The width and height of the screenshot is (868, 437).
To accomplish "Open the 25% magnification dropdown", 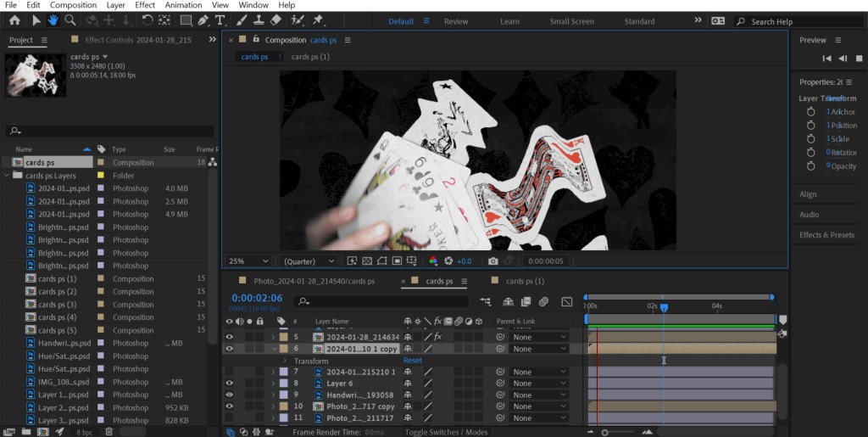I will tap(248, 261).
